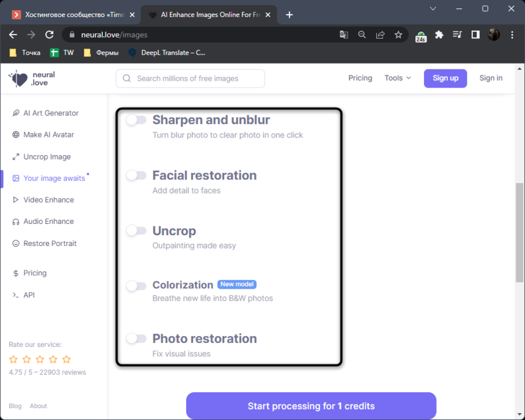Image resolution: width=525 pixels, height=420 pixels.
Task: Click the neural.love heart logo
Action: tap(19, 78)
